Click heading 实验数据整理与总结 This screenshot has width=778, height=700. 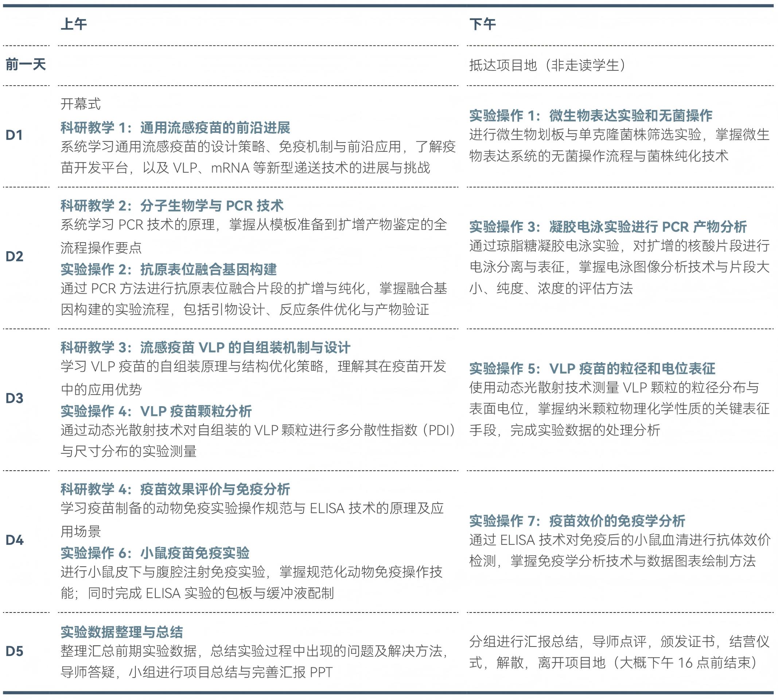(121, 632)
